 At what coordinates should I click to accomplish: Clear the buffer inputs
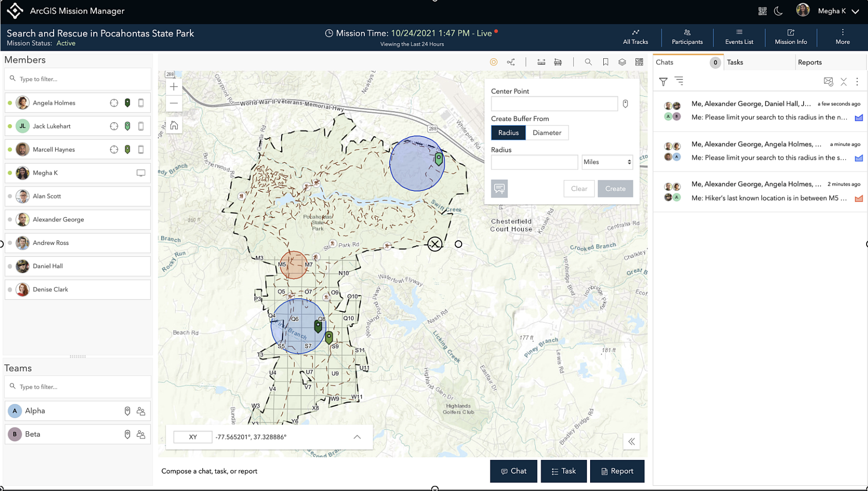[579, 189]
